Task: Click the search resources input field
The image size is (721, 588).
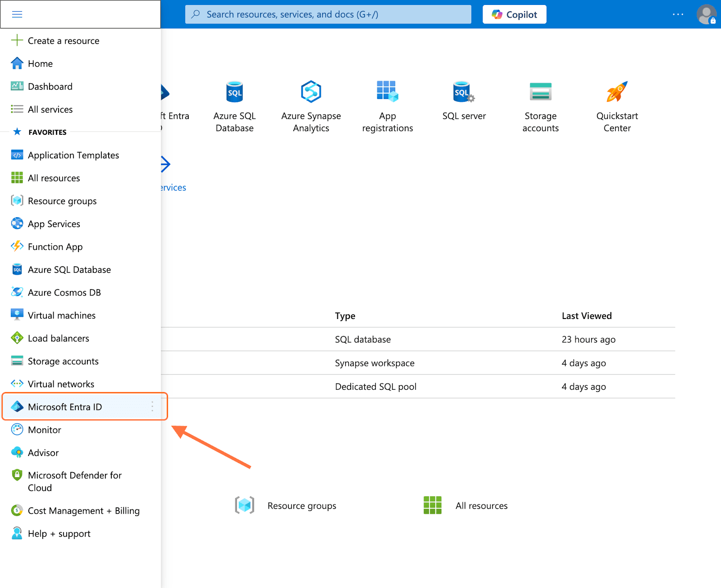Action: point(328,14)
